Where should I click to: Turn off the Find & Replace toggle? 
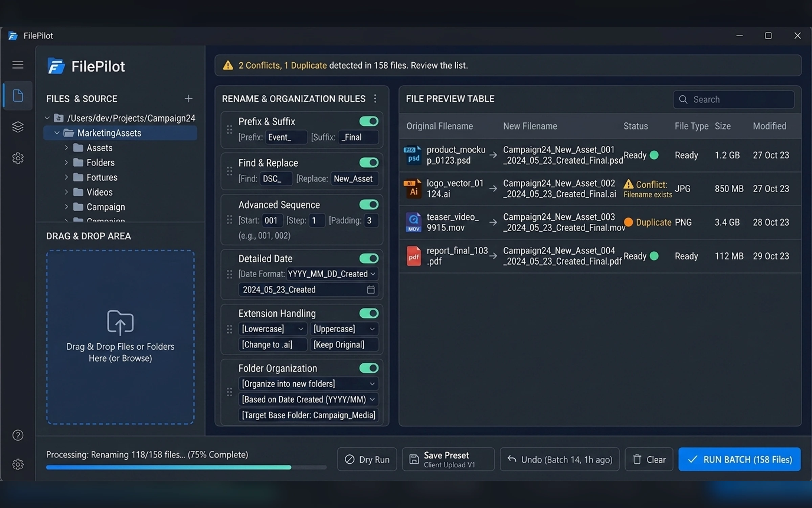click(x=369, y=163)
